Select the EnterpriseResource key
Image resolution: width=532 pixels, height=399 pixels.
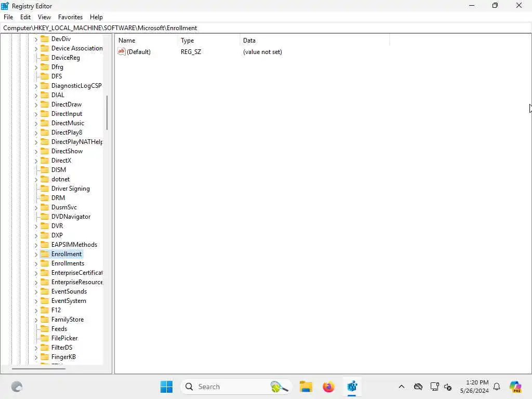77,282
